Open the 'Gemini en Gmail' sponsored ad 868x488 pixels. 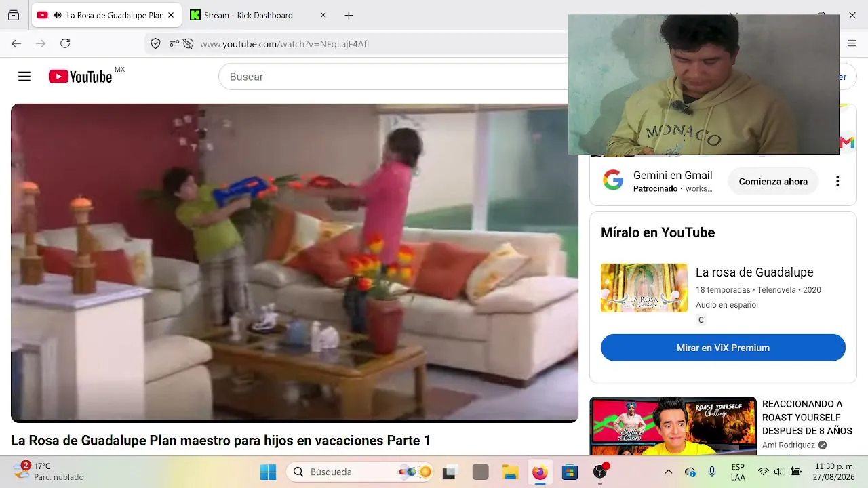pyautogui.click(x=673, y=176)
